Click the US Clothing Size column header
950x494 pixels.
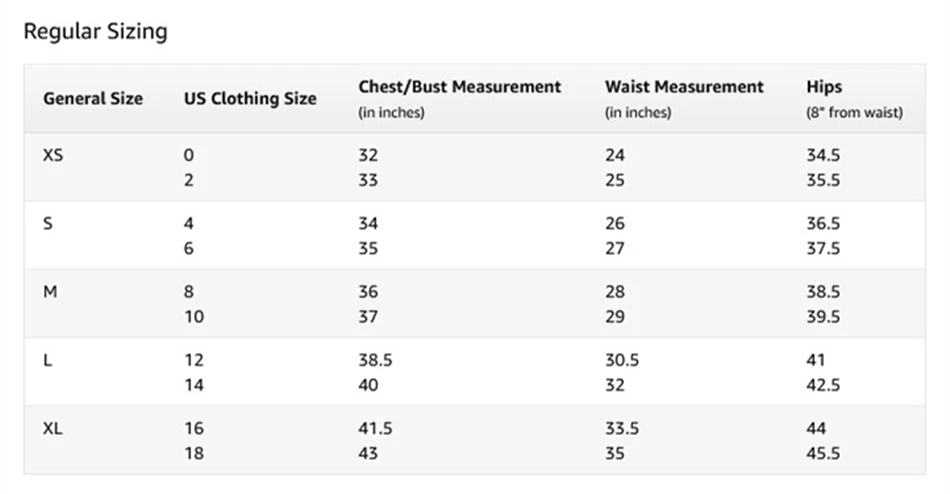click(x=250, y=98)
